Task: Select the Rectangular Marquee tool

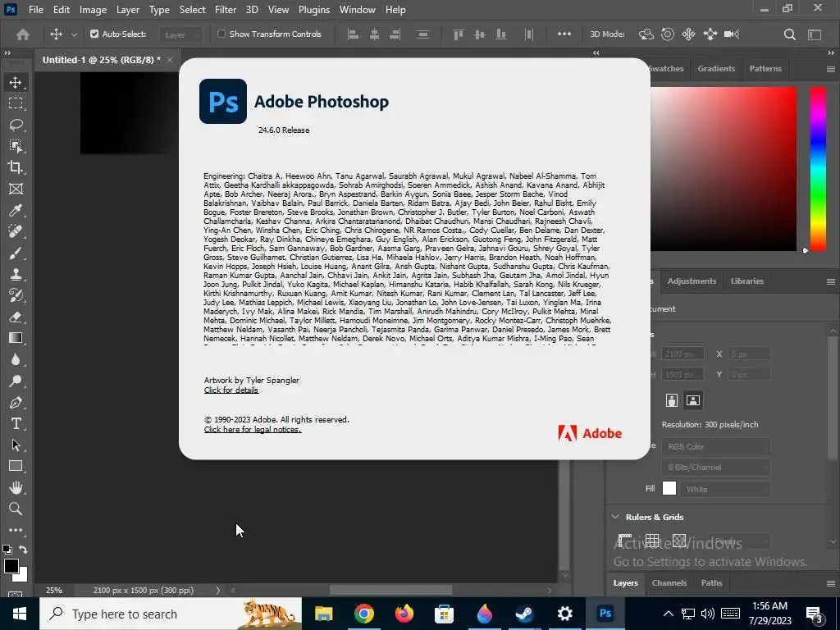Action: click(x=16, y=103)
